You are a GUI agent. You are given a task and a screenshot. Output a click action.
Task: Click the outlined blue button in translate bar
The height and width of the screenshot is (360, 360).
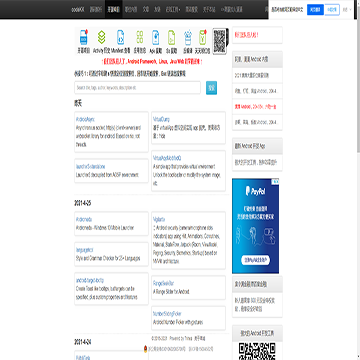pos(332,10)
